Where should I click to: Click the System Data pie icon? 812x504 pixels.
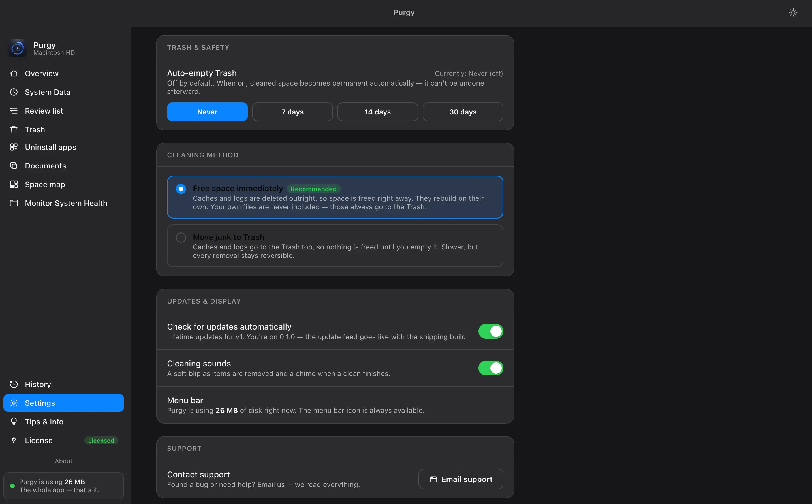14,92
